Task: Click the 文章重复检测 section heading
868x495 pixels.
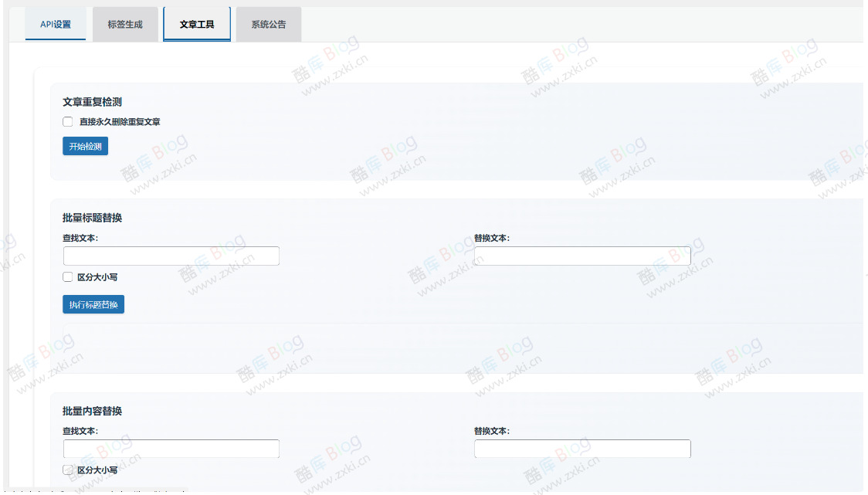Action: (93, 101)
